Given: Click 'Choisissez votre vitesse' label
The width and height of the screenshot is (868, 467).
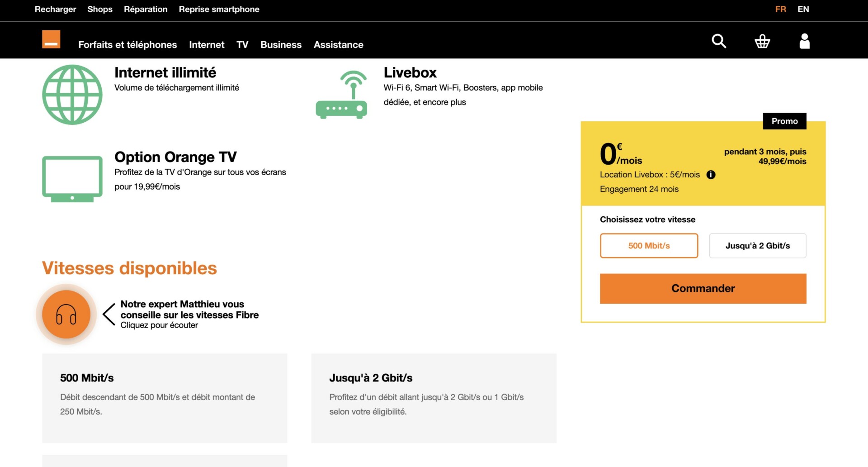Looking at the screenshot, I should click(647, 219).
